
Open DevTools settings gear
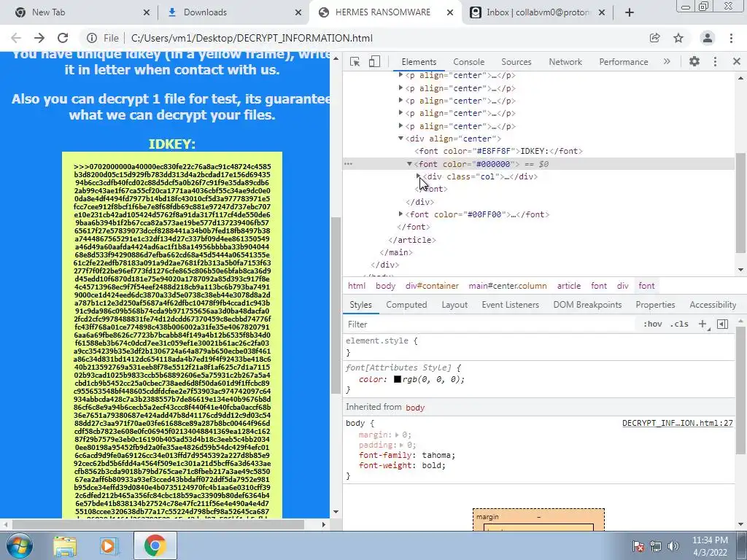694,61
